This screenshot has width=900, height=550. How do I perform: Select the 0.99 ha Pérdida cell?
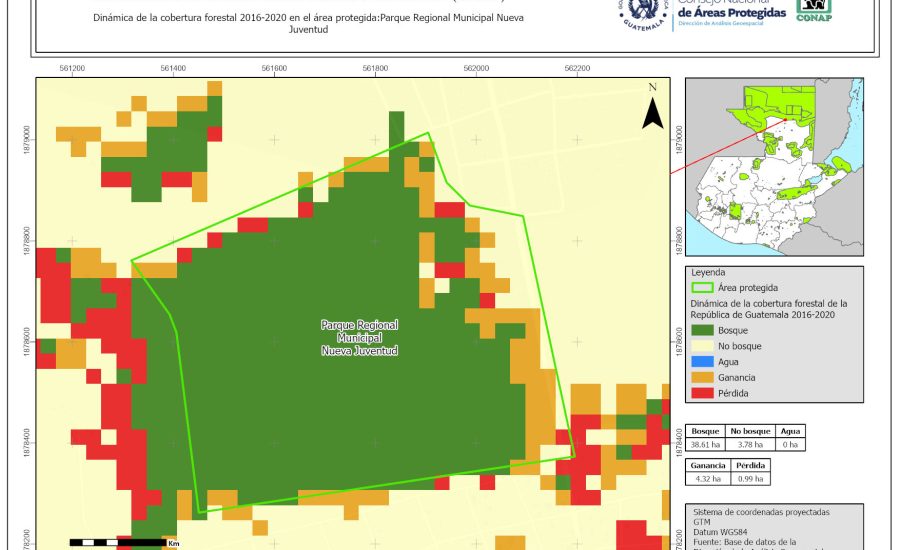coord(750,480)
